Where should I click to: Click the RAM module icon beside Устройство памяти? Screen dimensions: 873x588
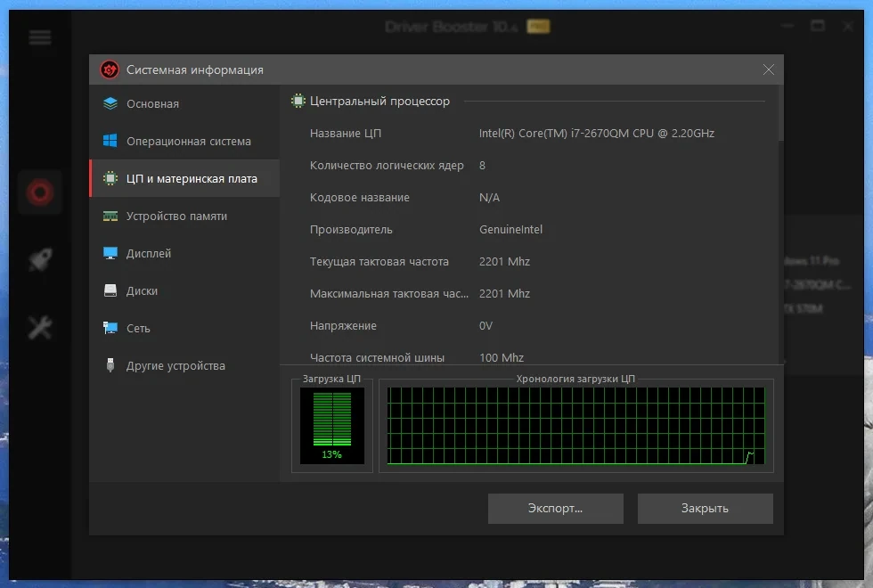110,216
